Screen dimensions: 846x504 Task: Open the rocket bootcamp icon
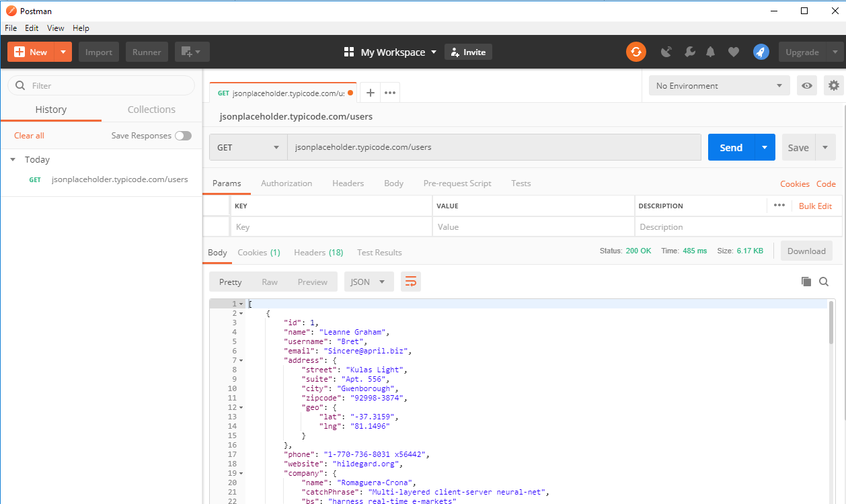pyautogui.click(x=761, y=52)
